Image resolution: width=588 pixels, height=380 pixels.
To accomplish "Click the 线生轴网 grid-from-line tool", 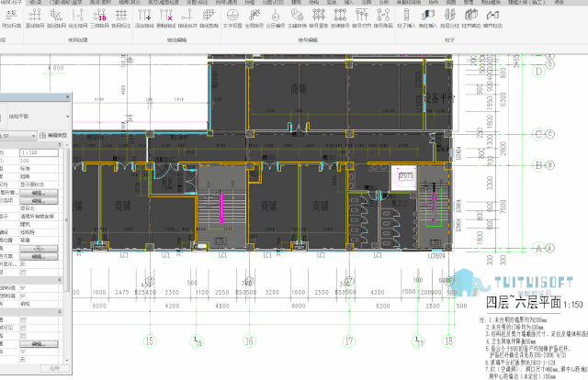I will pos(78,18).
